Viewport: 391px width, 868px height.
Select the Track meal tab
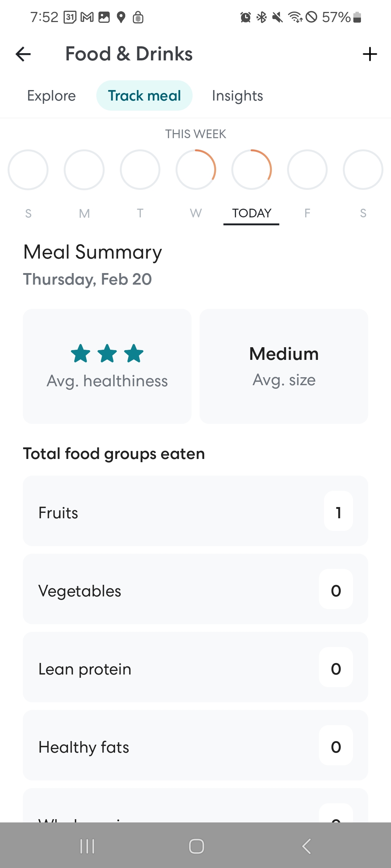144,95
